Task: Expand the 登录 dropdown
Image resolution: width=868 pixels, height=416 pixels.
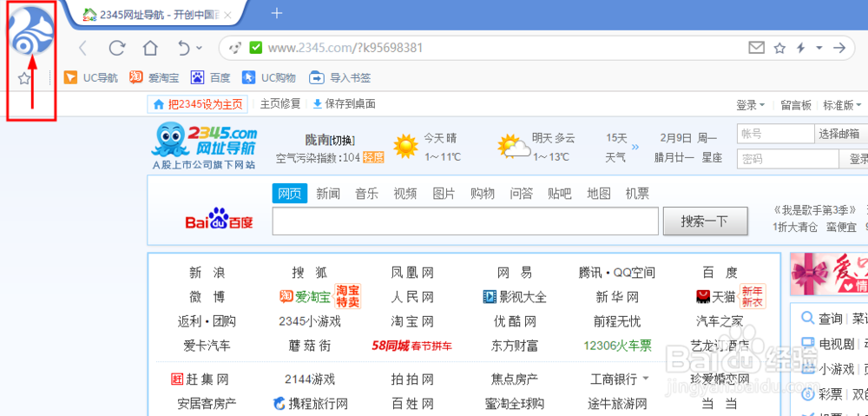Action: [x=751, y=105]
